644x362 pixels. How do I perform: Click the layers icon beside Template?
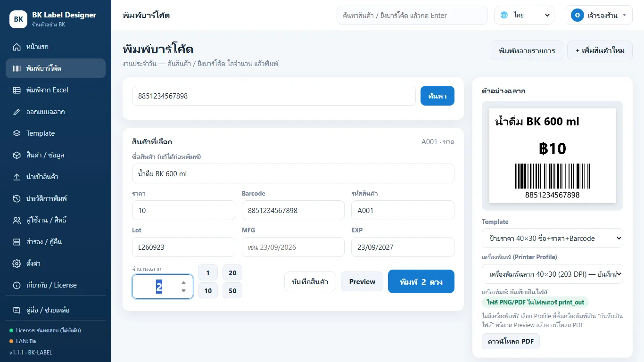[17, 133]
